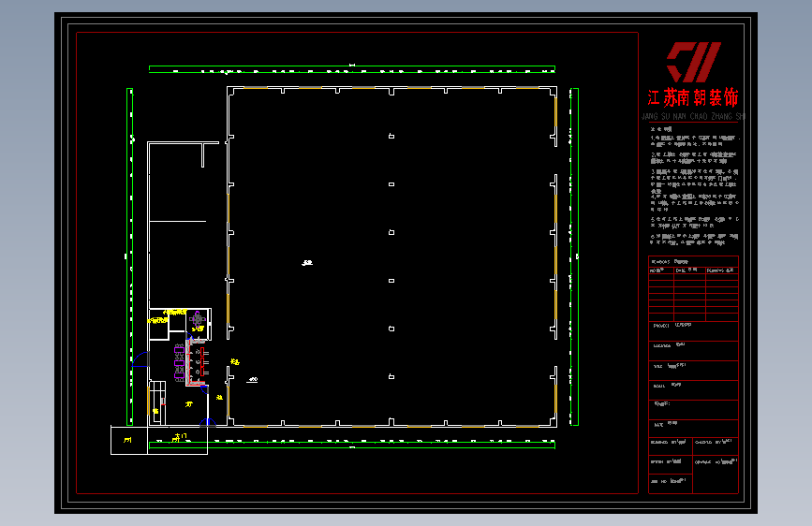812x526 pixels.
Task: Select the elevation marker in the main hall center
Action: (307, 263)
